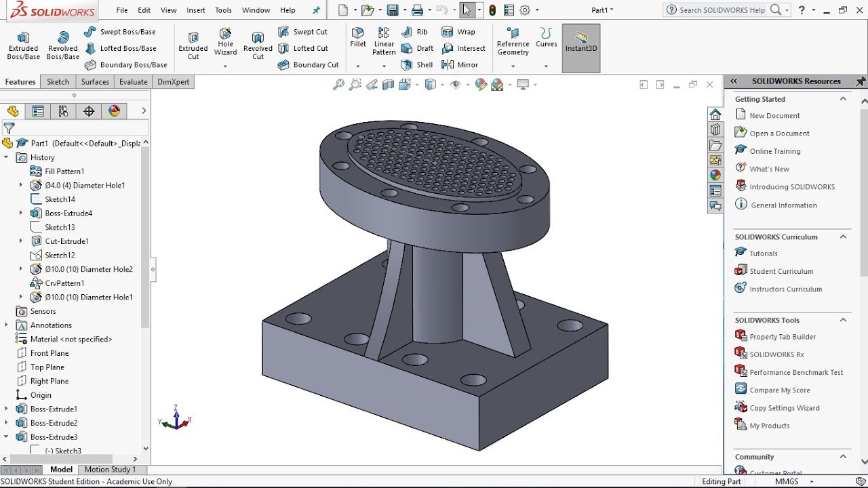Open the Window menu
The image size is (868, 488).
256,10
